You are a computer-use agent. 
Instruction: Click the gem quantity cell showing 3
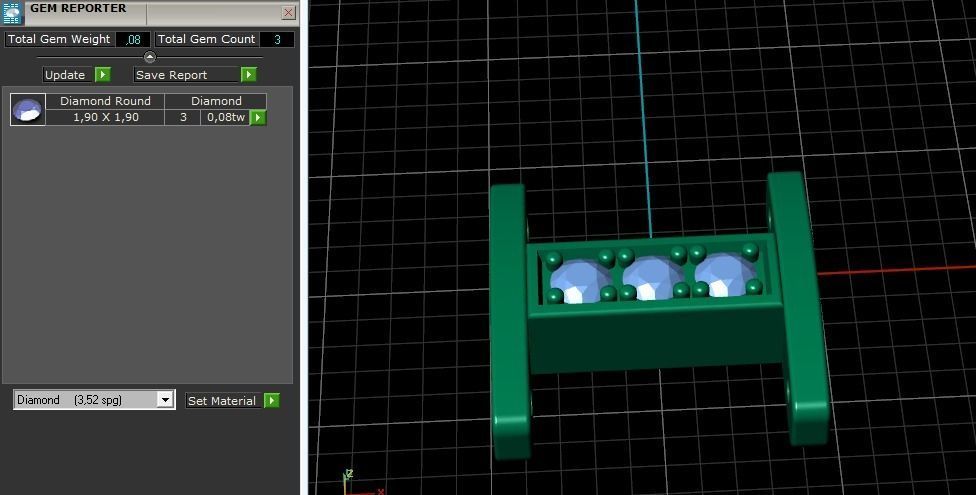pos(183,117)
